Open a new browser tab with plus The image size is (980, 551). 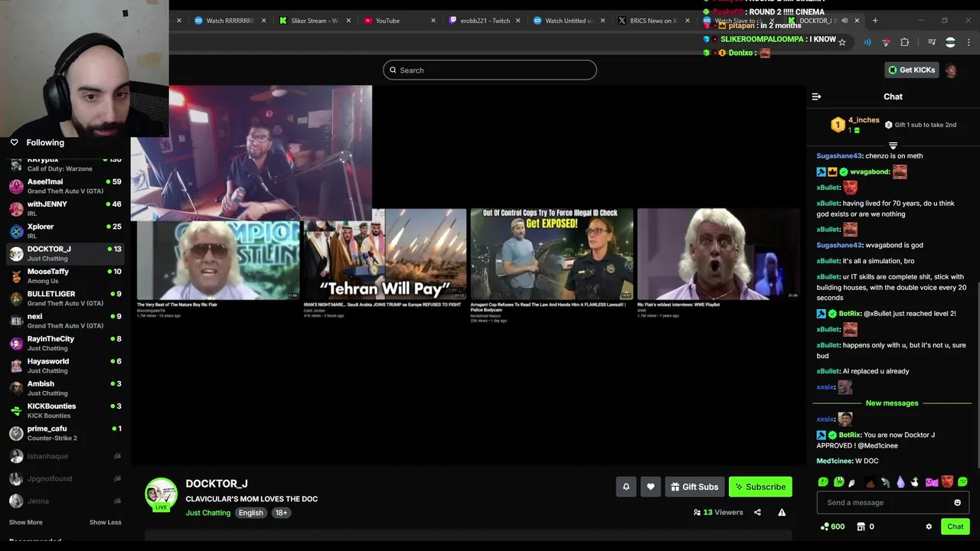[x=875, y=21]
